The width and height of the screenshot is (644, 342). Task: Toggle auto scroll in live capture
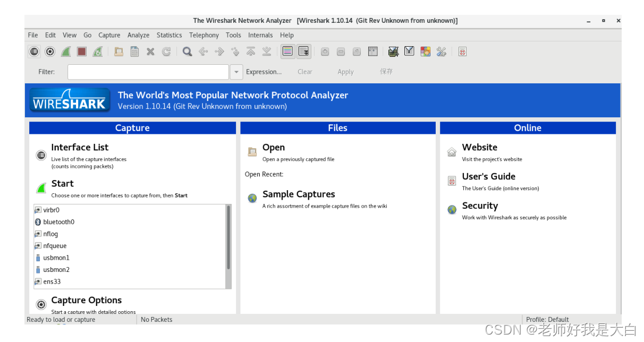click(x=303, y=52)
